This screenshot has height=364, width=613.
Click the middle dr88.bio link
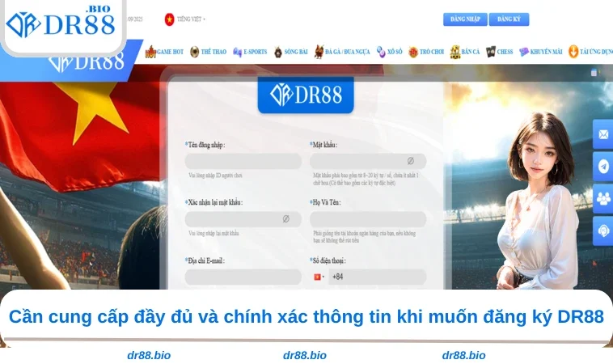point(305,355)
